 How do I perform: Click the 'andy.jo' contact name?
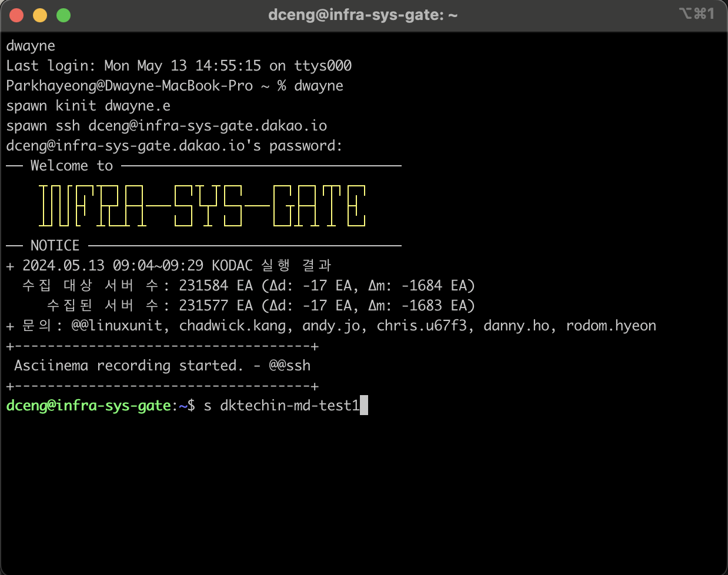coord(331,326)
